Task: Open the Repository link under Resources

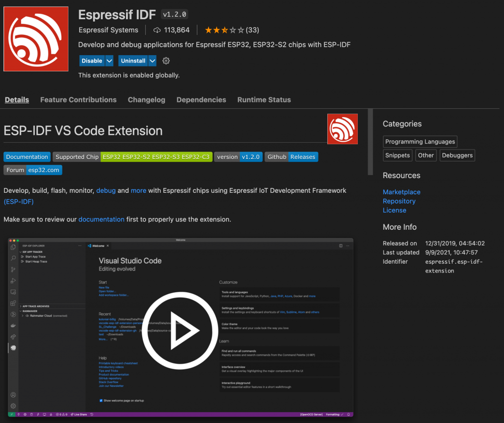Action: click(399, 201)
